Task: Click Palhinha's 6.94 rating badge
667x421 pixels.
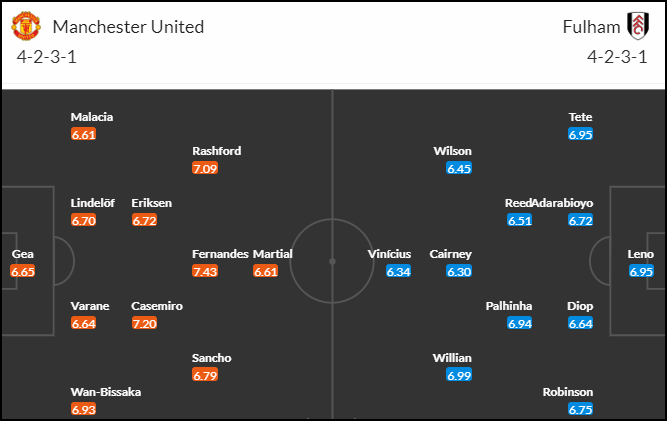Action: [x=520, y=323]
